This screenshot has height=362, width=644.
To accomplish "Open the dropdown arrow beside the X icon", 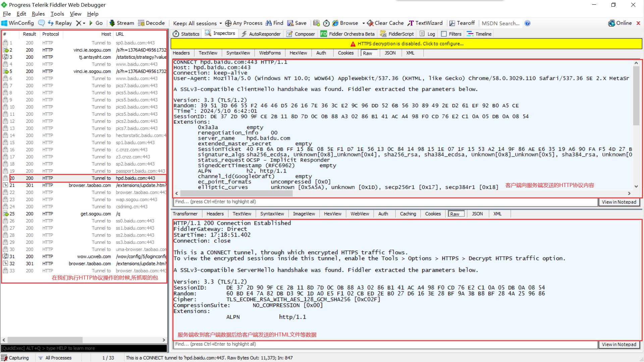I will point(84,23).
